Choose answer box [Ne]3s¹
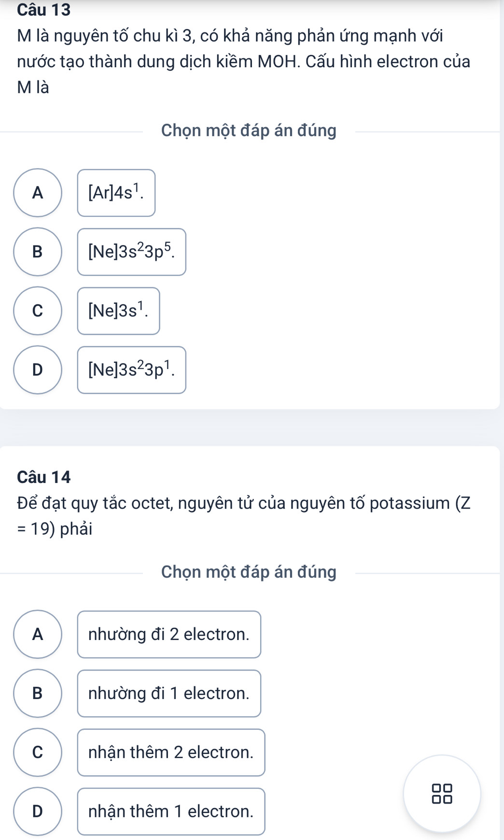Image resolution: width=504 pixels, height=840 pixels. click(118, 311)
